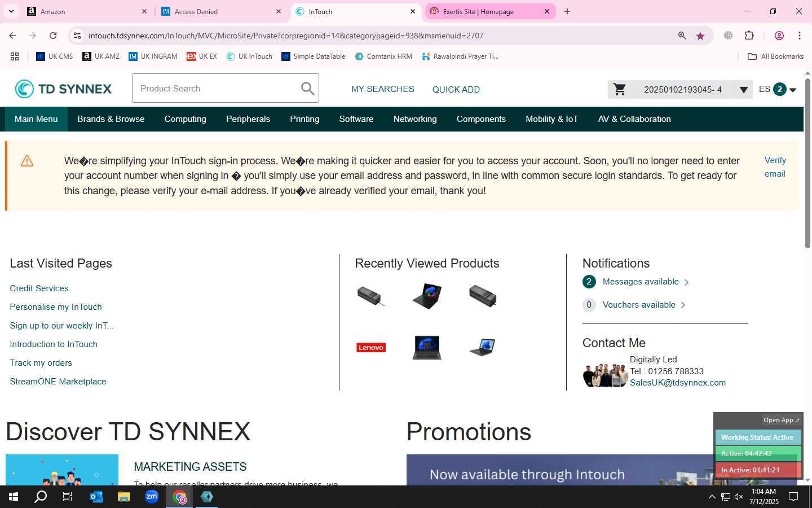Click the zoom magnifier in address bar

(682, 36)
